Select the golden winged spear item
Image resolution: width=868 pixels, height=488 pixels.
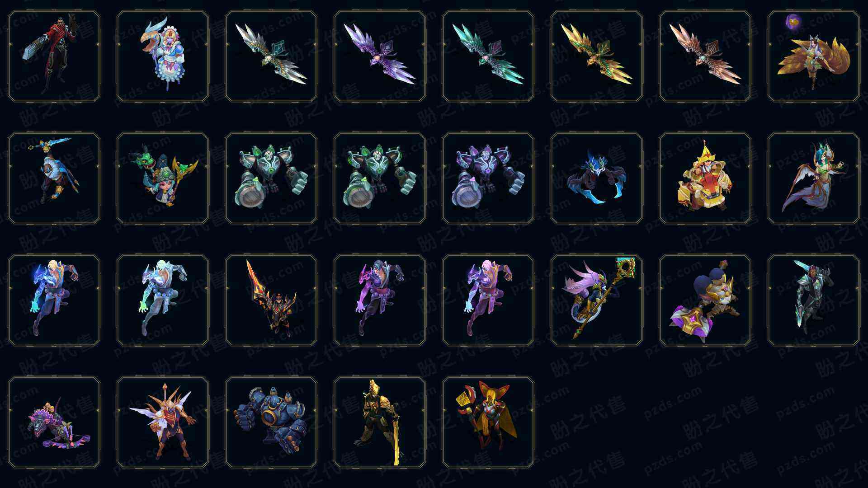click(x=597, y=56)
